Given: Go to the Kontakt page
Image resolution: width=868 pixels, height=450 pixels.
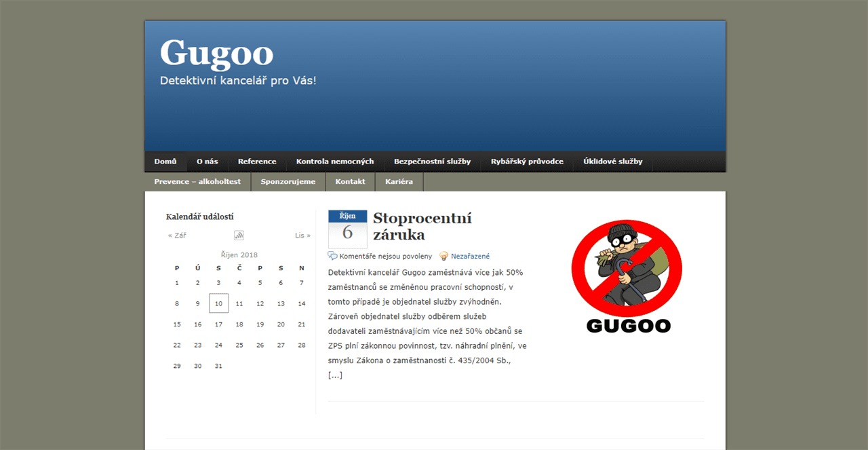Looking at the screenshot, I should (351, 182).
